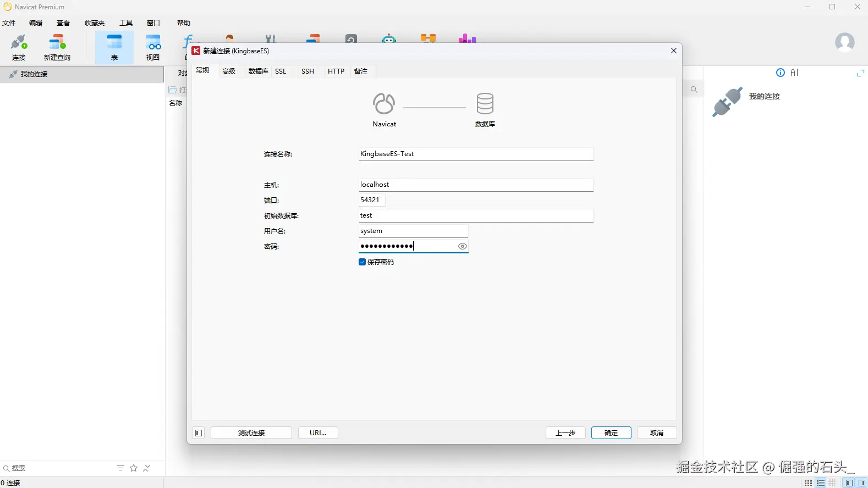This screenshot has width=868, height=488.
Task: Click the 主机 field containing localhost
Action: [x=476, y=185]
